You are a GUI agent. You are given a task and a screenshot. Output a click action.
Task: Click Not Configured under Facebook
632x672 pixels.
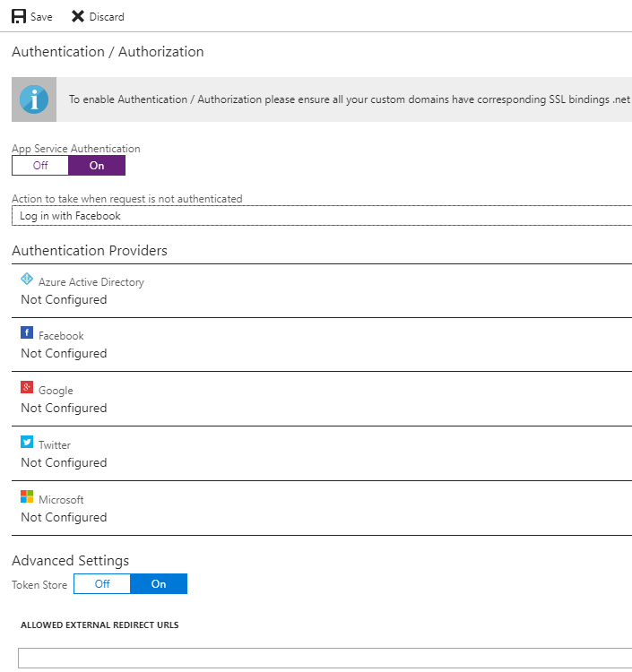[64, 353]
